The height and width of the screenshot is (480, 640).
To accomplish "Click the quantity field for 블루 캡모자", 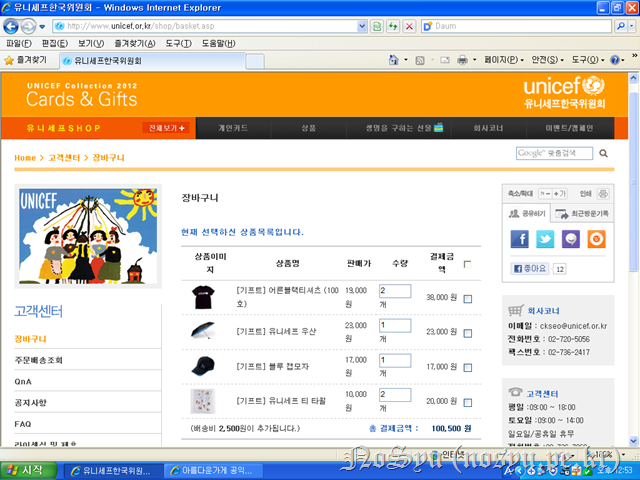I will (395, 360).
